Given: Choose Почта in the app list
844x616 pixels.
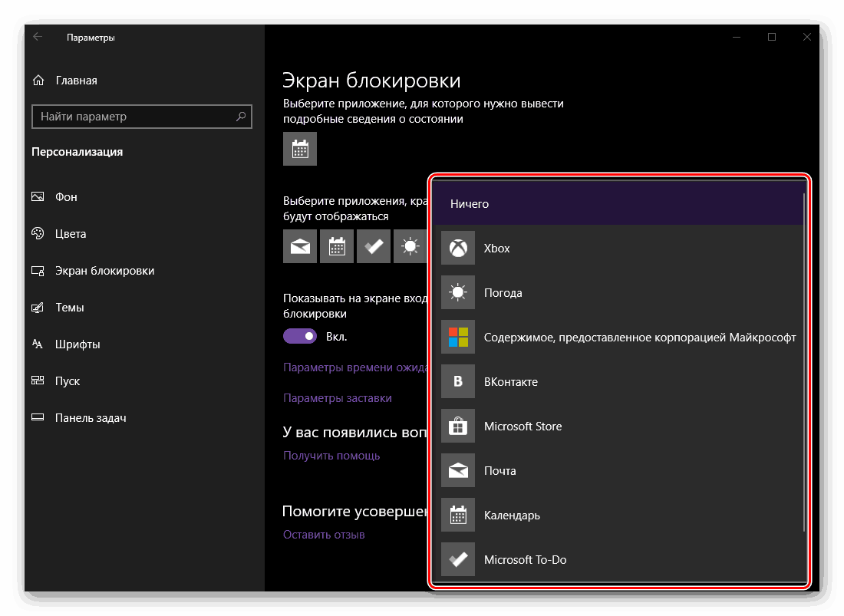Looking at the screenshot, I should [x=618, y=471].
